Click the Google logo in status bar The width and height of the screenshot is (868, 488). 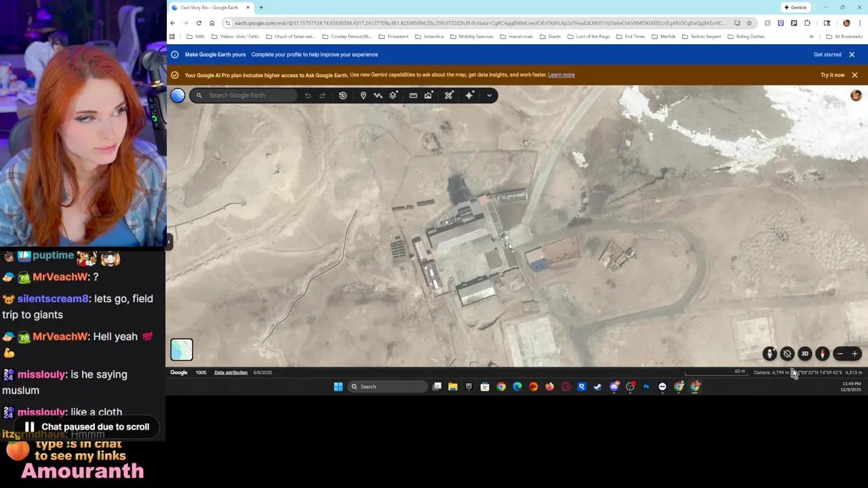pos(179,372)
